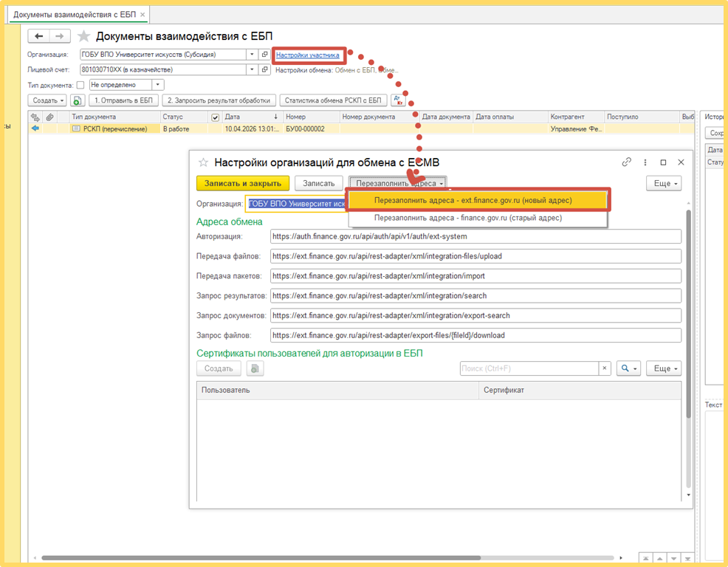Open the three-dots menu of the dialog
Viewport: 728px width, 567px height.
pos(645,162)
